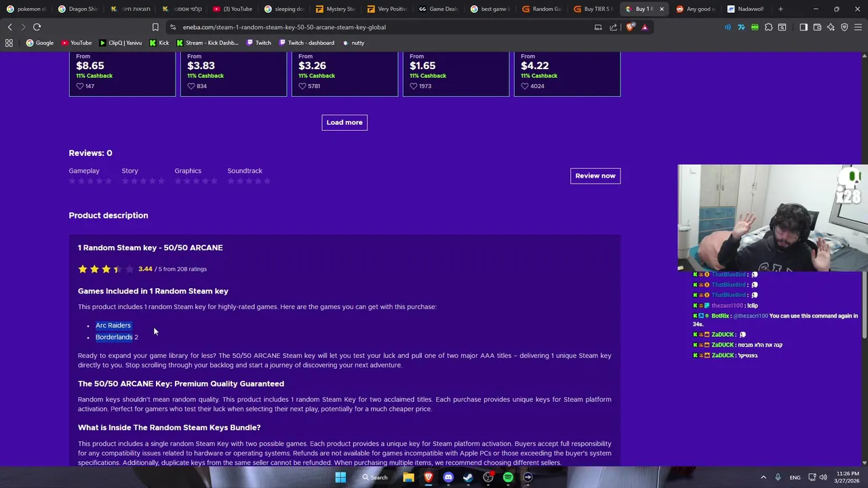The height and width of the screenshot is (488, 868).
Task: Open the ENG language switcher
Action: tap(795, 477)
